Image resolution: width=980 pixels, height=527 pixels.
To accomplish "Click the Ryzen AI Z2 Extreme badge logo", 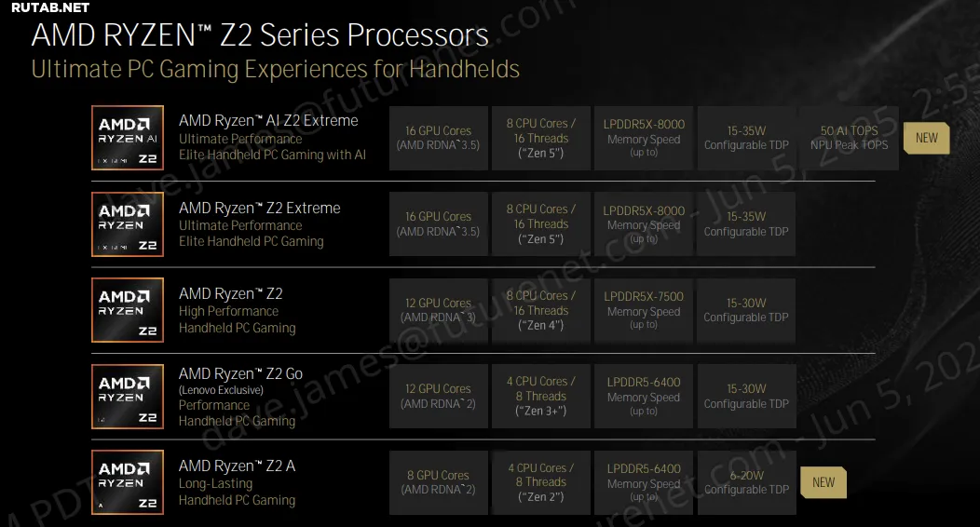I will tap(128, 138).
